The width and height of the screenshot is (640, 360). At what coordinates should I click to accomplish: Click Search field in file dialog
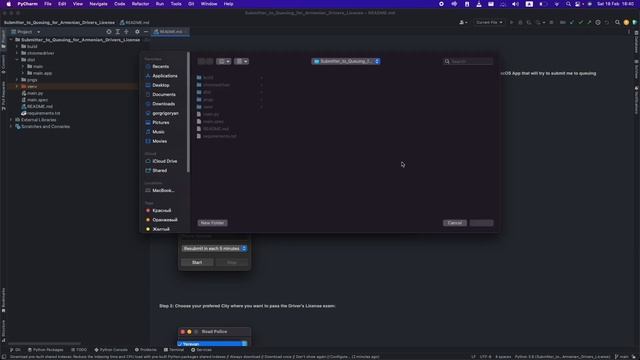468,61
